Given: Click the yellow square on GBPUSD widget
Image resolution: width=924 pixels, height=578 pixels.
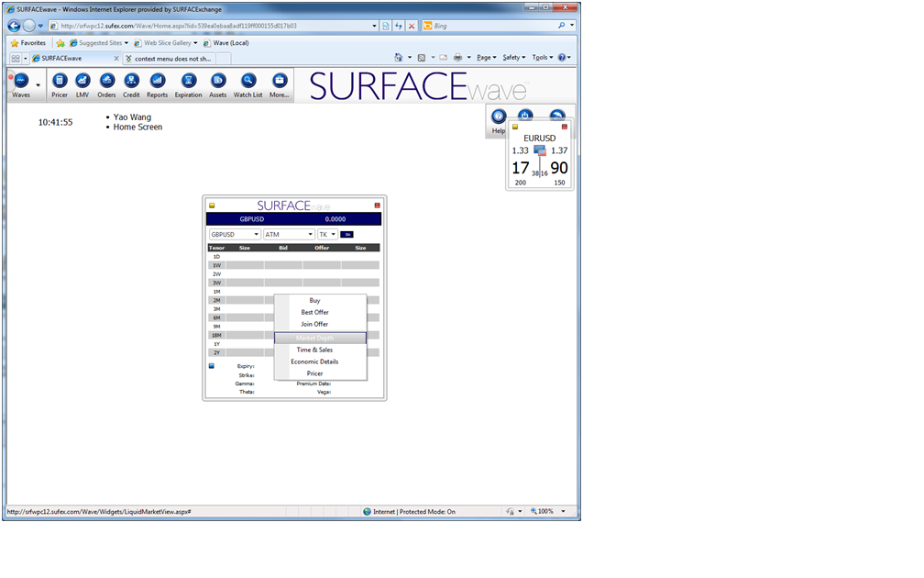Looking at the screenshot, I should (x=212, y=206).
